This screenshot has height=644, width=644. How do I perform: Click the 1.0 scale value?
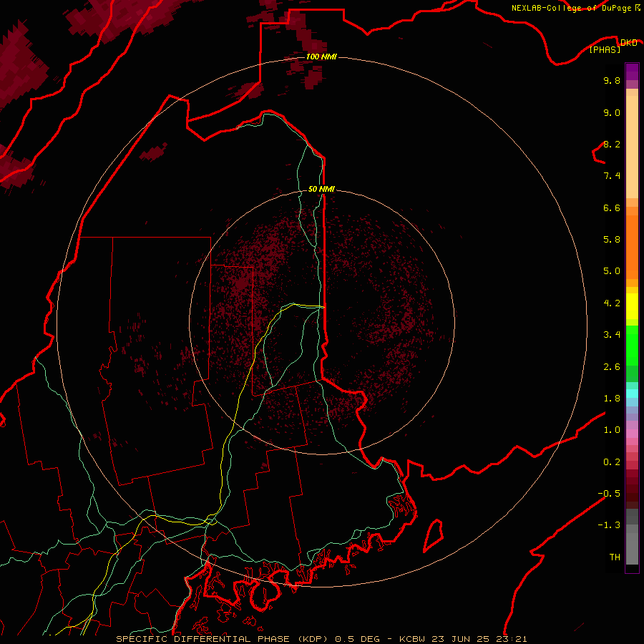coord(612,429)
